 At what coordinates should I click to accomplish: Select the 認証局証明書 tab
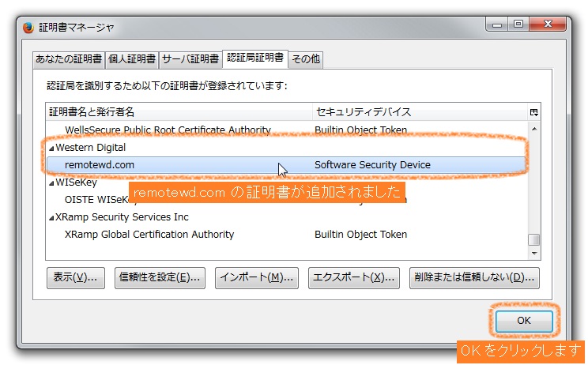[x=255, y=58]
